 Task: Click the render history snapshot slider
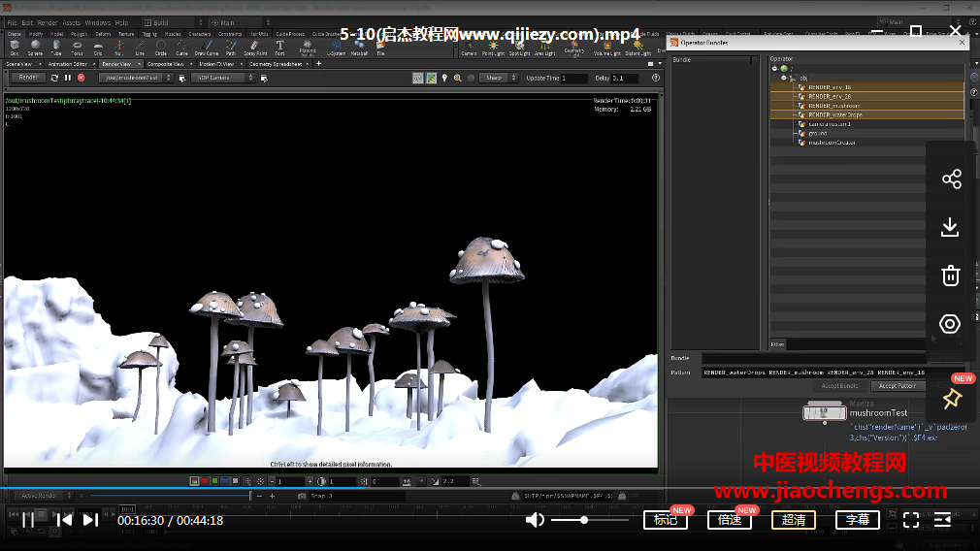click(171, 496)
